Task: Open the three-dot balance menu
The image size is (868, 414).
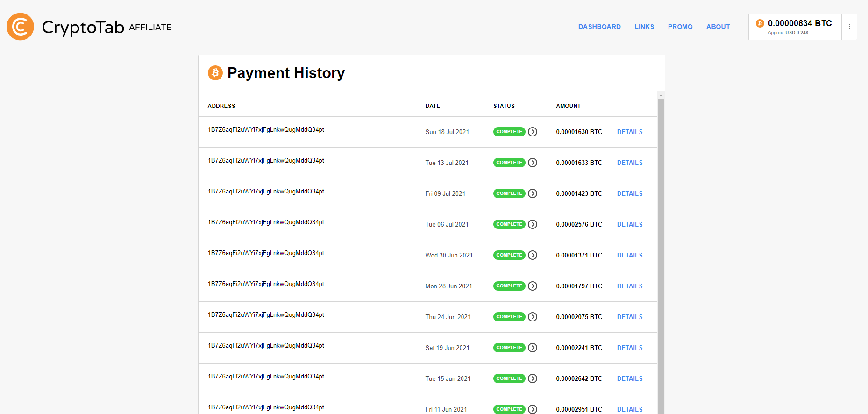Action: coord(849,27)
